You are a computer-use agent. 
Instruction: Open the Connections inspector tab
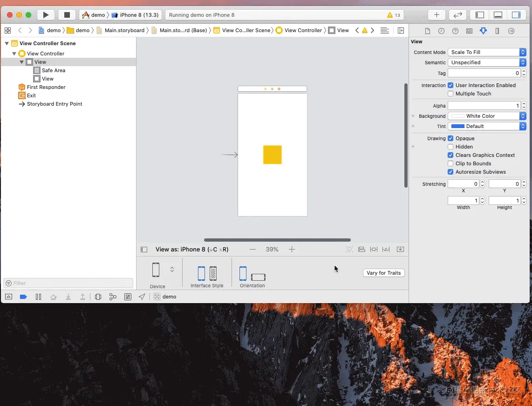(x=512, y=31)
